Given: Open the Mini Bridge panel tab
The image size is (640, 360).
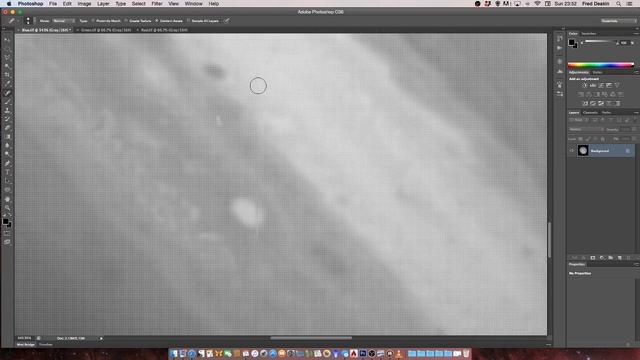Looking at the screenshot, I should tap(25, 345).
